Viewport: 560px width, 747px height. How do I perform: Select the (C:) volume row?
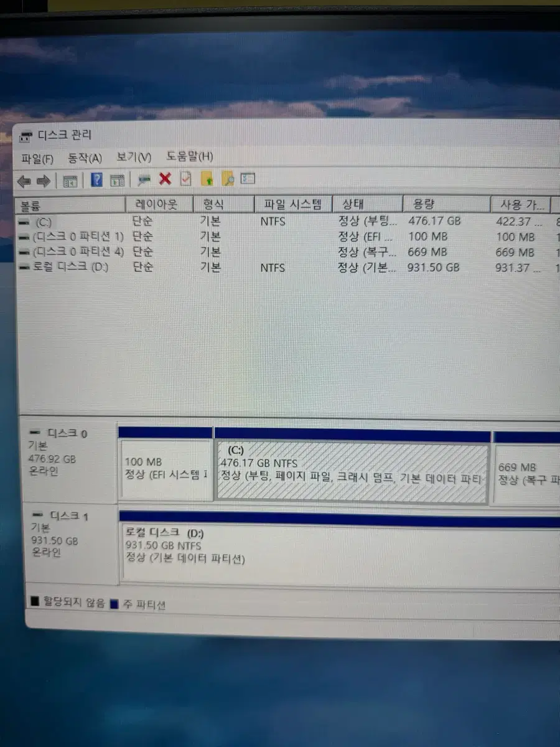point(286,222)
